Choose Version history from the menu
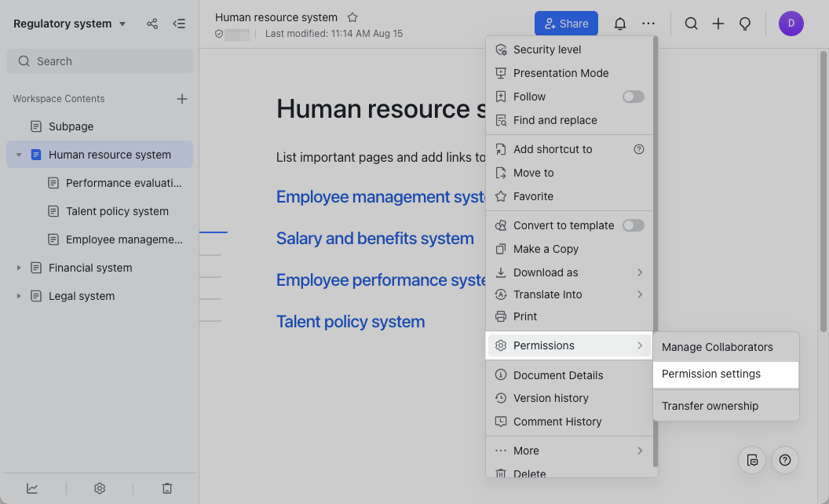Screen dimensions: 829x504 pos(550,398)
